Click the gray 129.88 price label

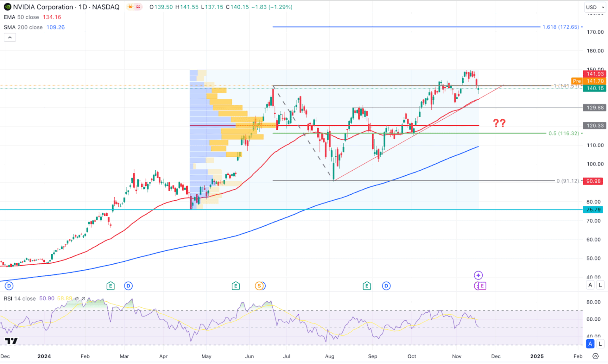tap(595, 108)
